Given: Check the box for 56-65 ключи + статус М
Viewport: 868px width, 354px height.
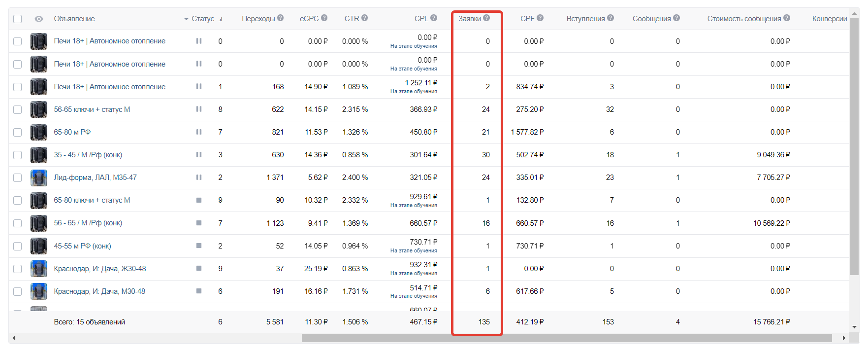Looking at the screenshot, I should click(18, 109).
